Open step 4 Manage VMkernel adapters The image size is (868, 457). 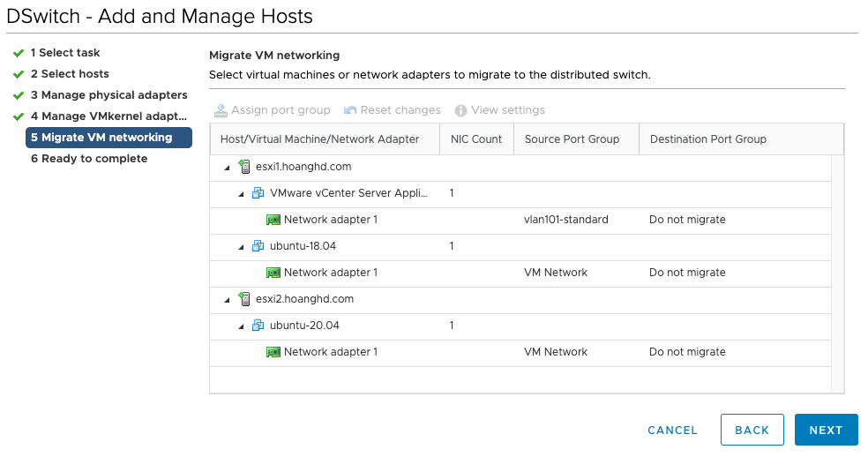pos(109,116)
